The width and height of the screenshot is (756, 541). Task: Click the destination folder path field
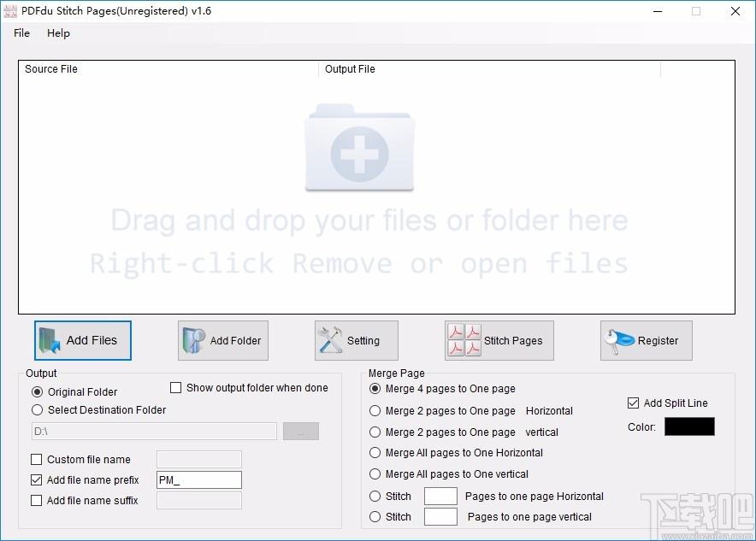coord(154,431)
